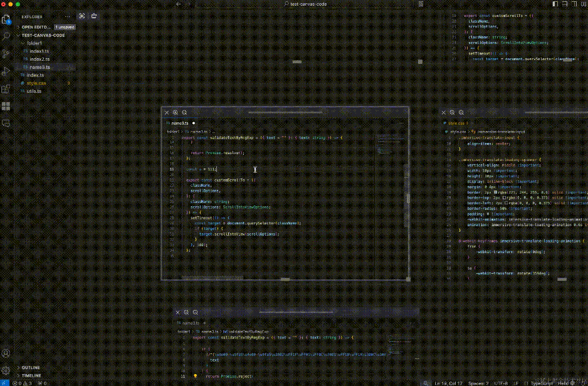Open the Source Control view

pos(6,54)
